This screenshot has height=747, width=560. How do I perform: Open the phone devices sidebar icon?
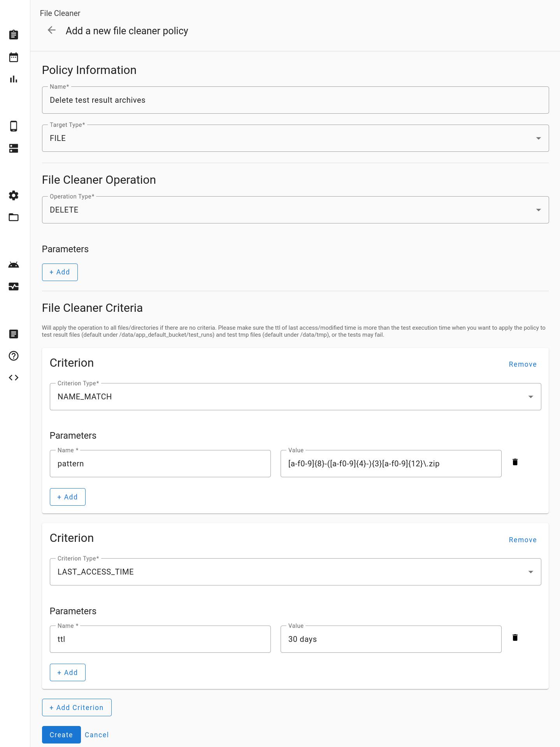click(14, 126)
